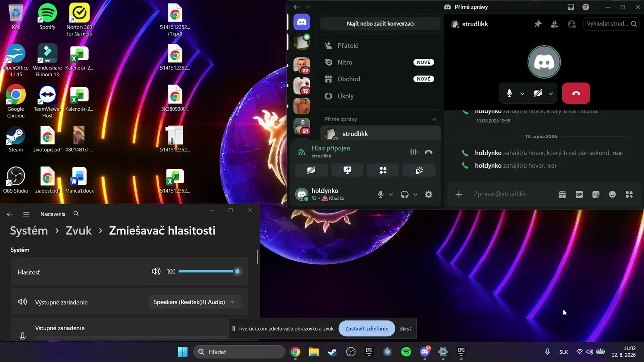644x362 pixels.
Task: Hang up with the red call button
Action: pos(576,94)
